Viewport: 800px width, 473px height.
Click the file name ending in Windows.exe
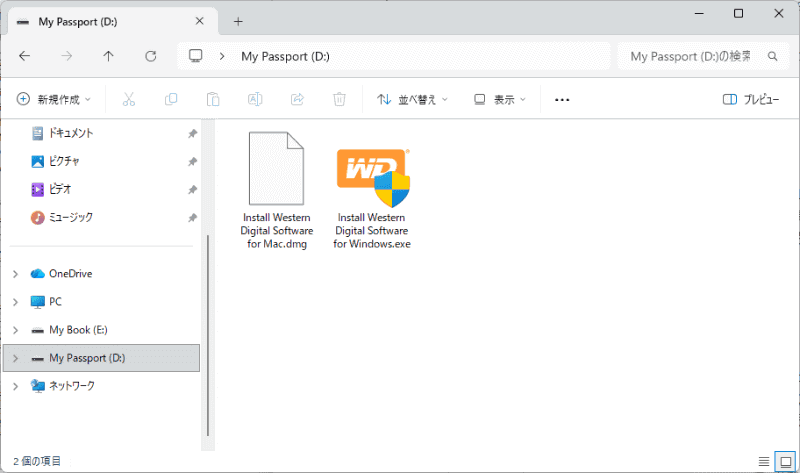(x=372, y=231)
